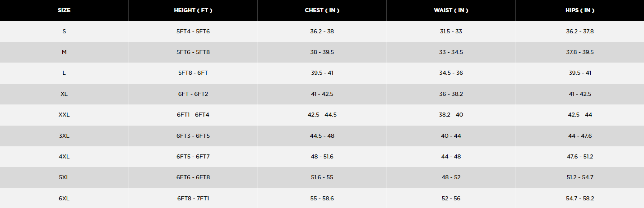Screen dimensions: 644x208
Task: Select the S size row label
Action: tap(64, 32)
